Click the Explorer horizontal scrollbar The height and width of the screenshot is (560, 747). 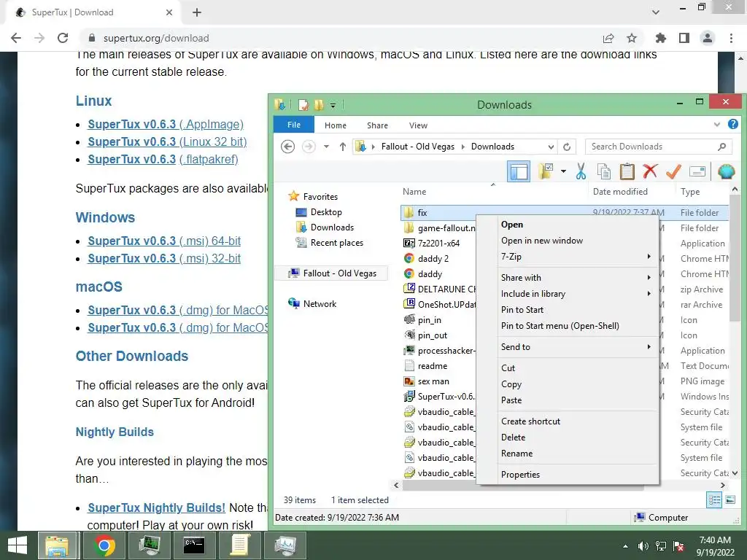pyautogui.click(x=523, y=485)
